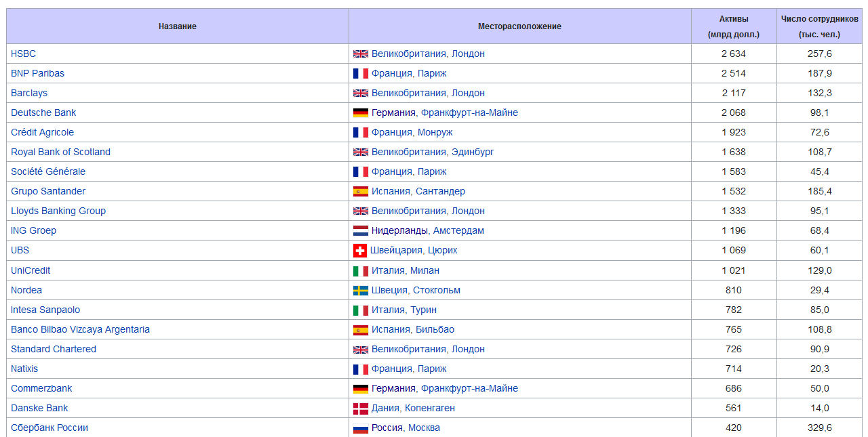Click the UK flag next to Barclays
Screen dimensions: 868x437
point(361,93)
